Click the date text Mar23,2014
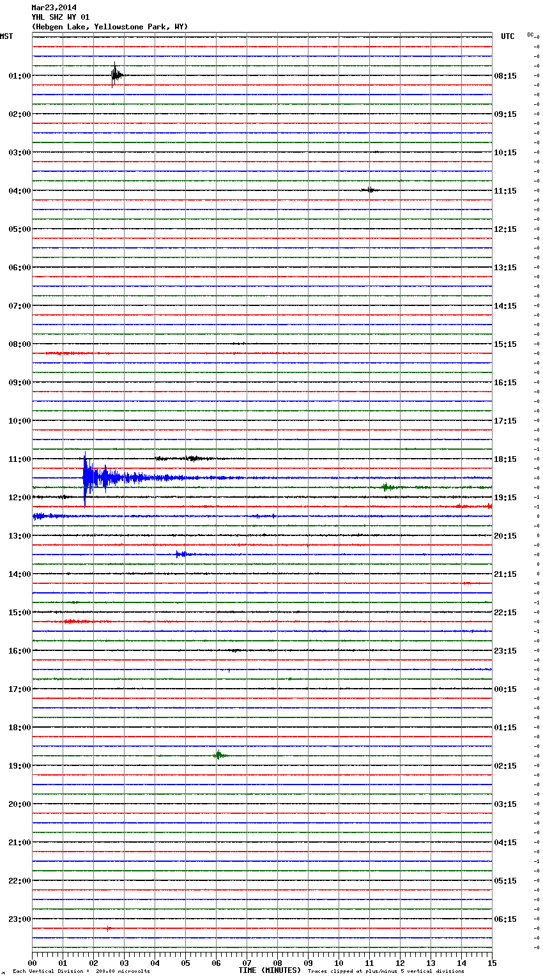The width and height of the screenshot is (543, 980). pyautogui.click(x=54, y=8)
